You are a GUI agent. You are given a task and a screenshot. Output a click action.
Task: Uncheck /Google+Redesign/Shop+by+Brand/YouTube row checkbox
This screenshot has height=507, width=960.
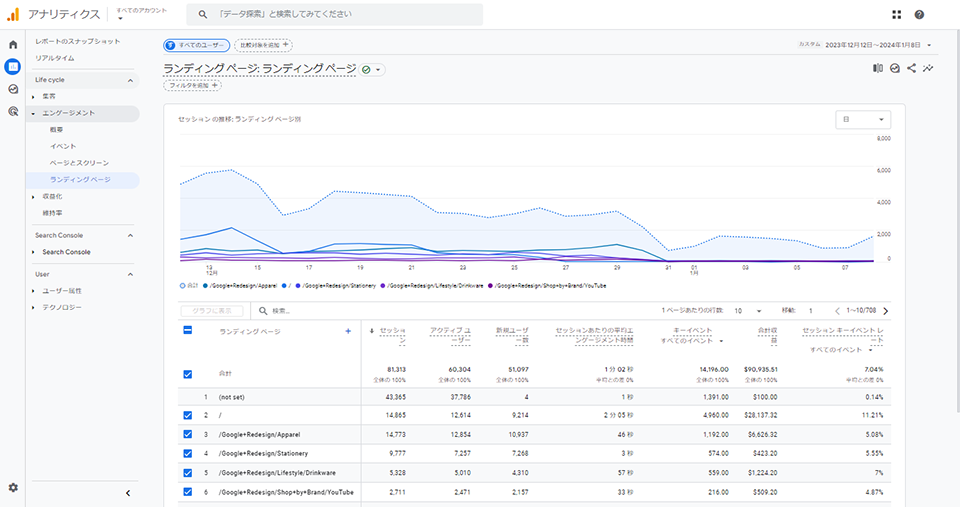click(187, 492)
